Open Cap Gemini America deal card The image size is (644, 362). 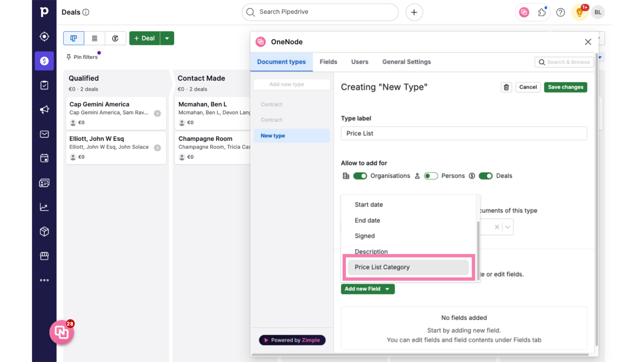pos(116,113)
